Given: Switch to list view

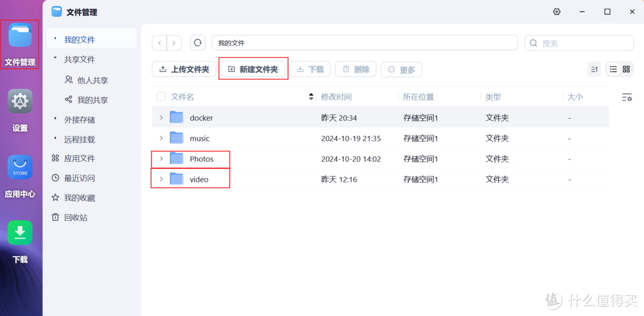Looking at the screenshot, I should [613, 69].
